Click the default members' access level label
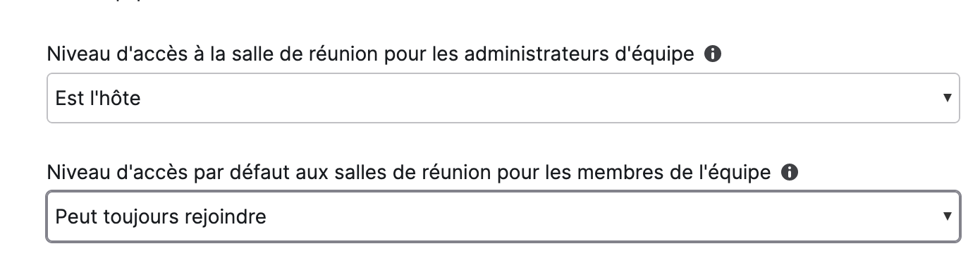Screen dimensions: 980x275 [409, 173]
